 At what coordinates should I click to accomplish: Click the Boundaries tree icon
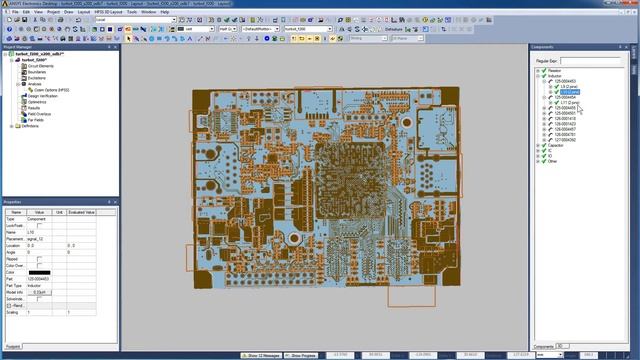coord(24,72)
